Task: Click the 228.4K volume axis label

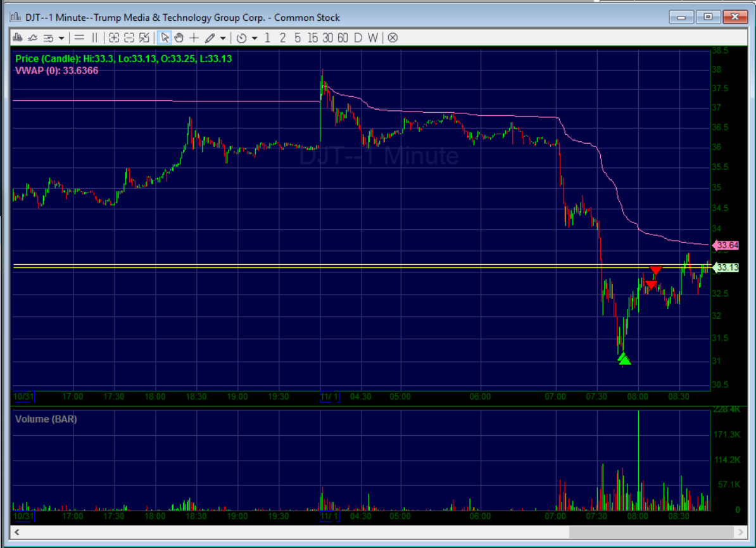Action: tap(727, 409)
